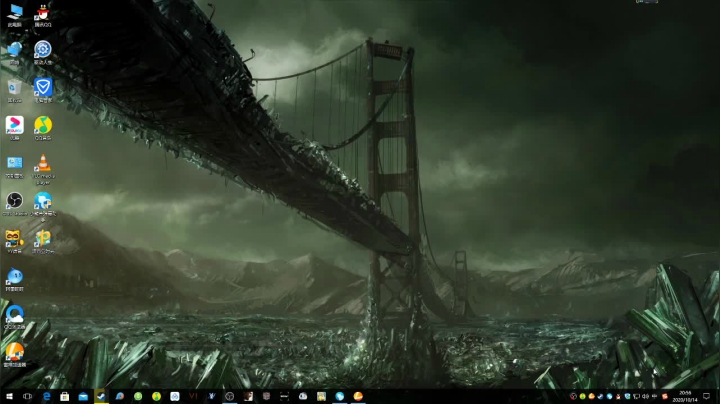Open the cloud icon on the taskbar
The width and height of the screenshot is (720, 404).
coord(303,396)
